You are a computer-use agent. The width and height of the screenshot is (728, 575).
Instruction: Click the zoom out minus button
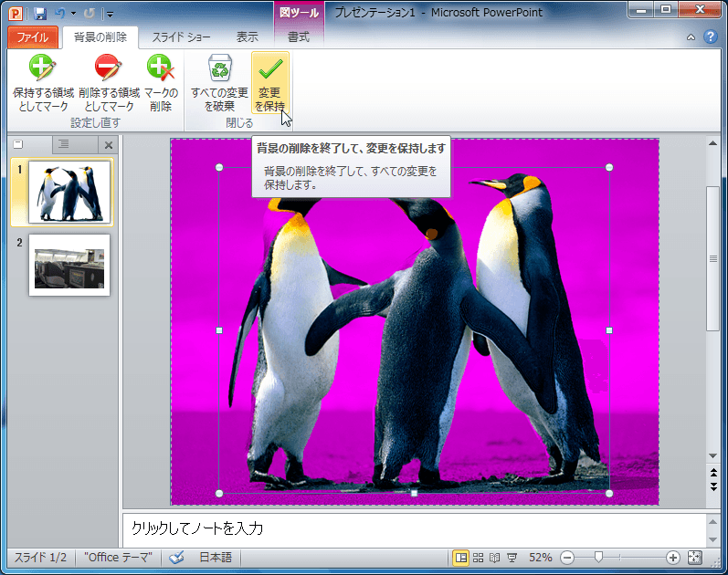pyautogui.click(x=567, y=558)
